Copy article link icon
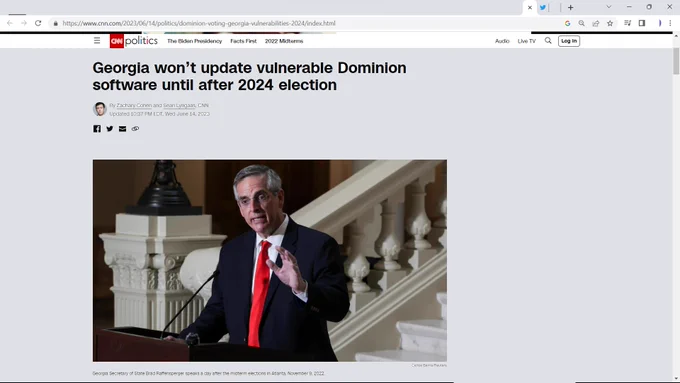 [135, 129]
